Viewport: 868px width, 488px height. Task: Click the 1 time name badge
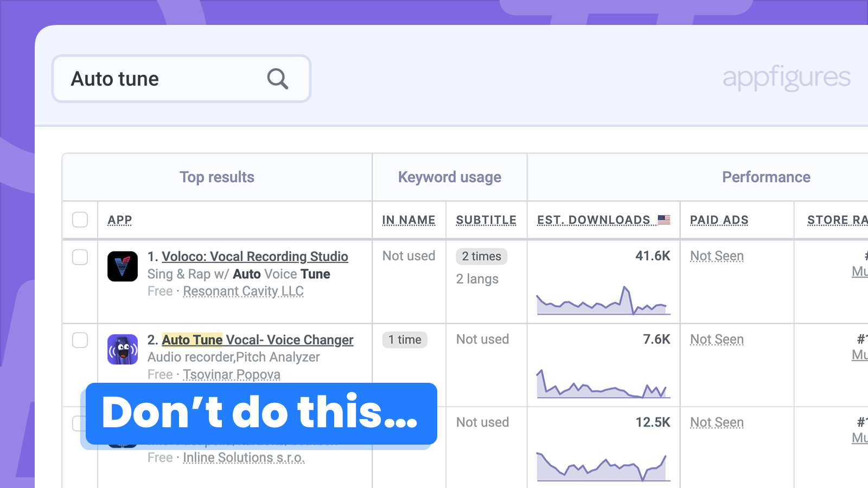[x=405, y=340]
